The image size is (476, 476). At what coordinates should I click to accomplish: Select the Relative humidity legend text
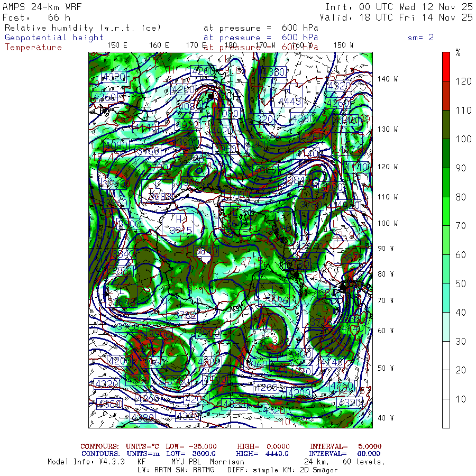(x=83, y=28)
